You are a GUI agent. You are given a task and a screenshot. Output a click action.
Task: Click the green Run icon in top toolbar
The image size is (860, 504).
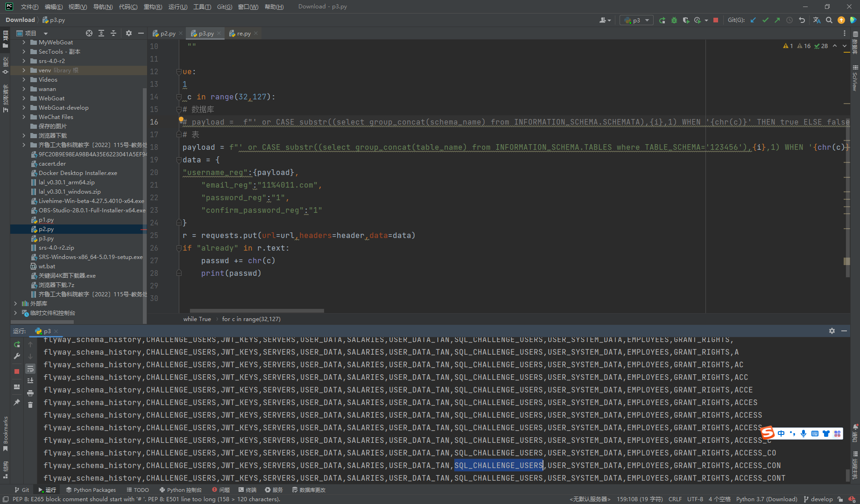662,20
